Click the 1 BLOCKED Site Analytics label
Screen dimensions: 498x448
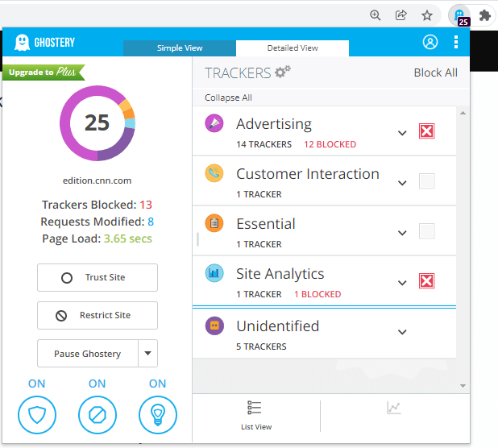coord(317,294)
